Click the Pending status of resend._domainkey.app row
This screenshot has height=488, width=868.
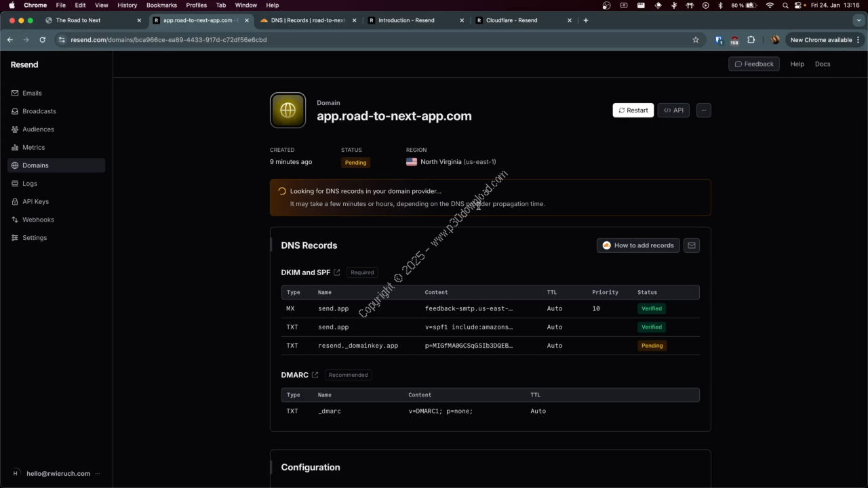[652, 346]
